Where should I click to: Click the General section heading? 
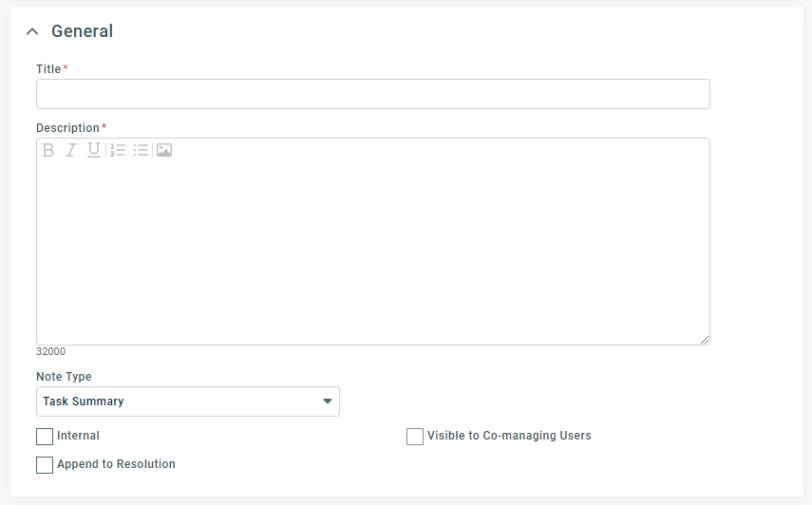click(82, 31)
